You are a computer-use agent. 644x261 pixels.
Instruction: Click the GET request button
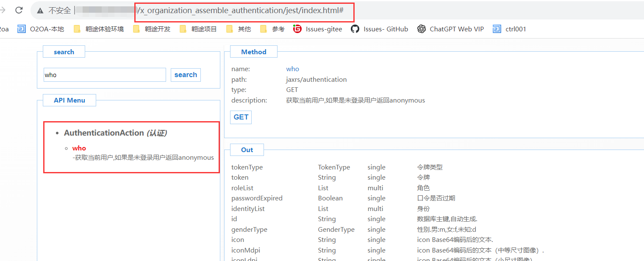(241, 117)
